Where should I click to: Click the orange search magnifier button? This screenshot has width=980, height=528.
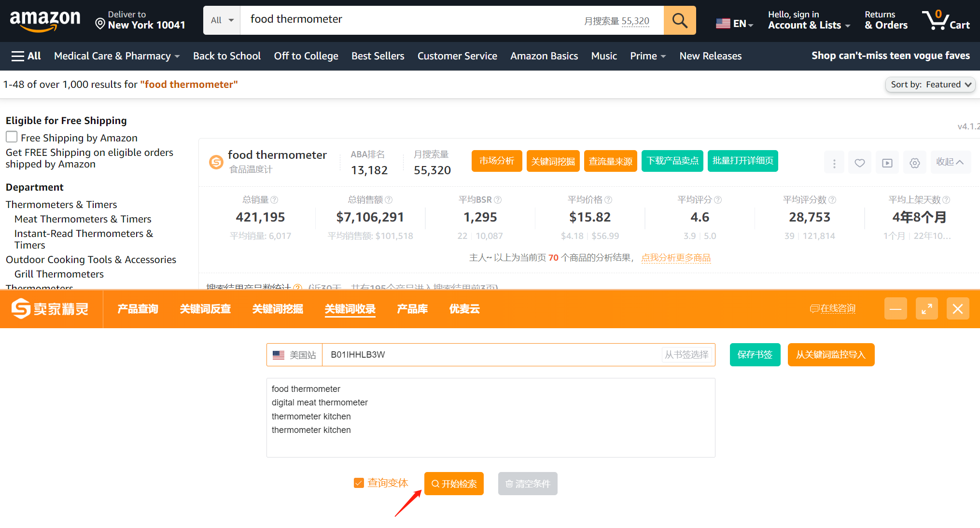680,20
